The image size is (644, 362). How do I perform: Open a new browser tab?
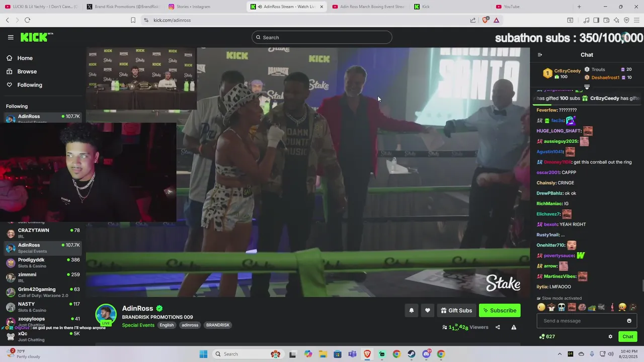[579, 7]
